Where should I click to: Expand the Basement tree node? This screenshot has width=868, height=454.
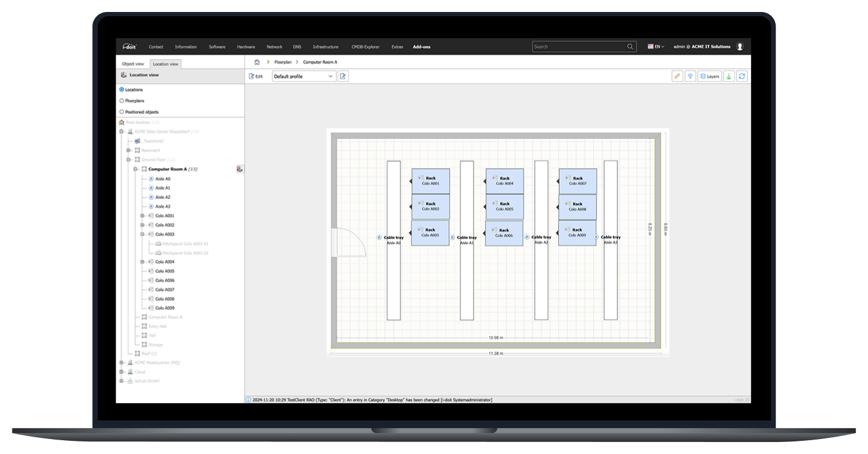coord(129,151)
